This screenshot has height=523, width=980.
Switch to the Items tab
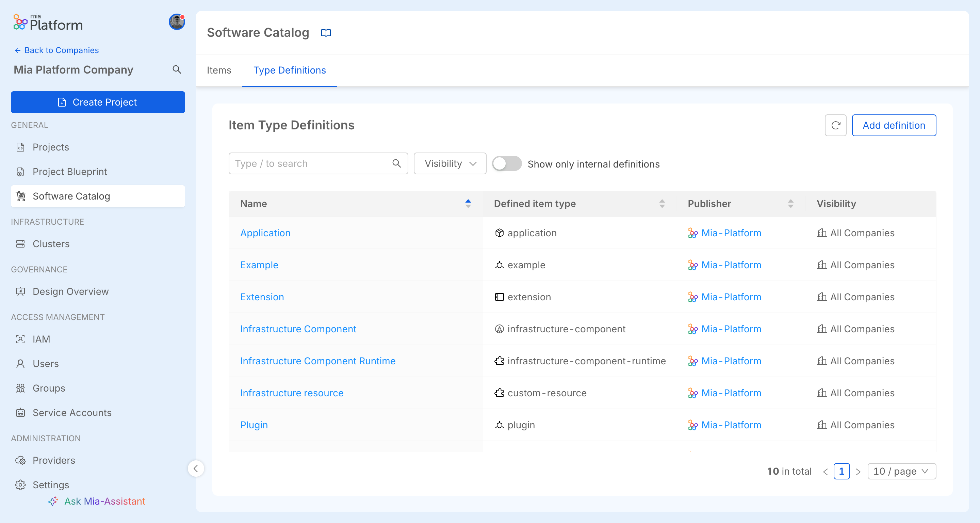219,70
